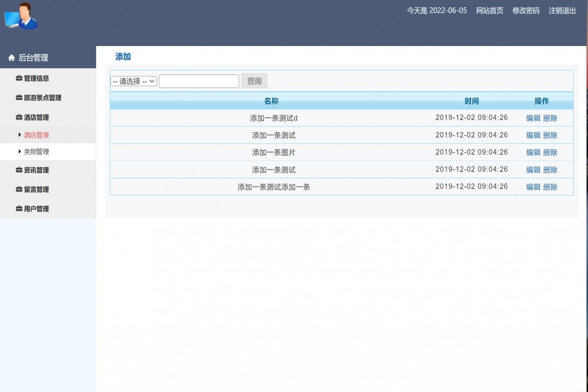This screenshot has height=392, width=588.
Task: Click the 旅游景点管理 briefcase icon
Action: tap(18, 98)
